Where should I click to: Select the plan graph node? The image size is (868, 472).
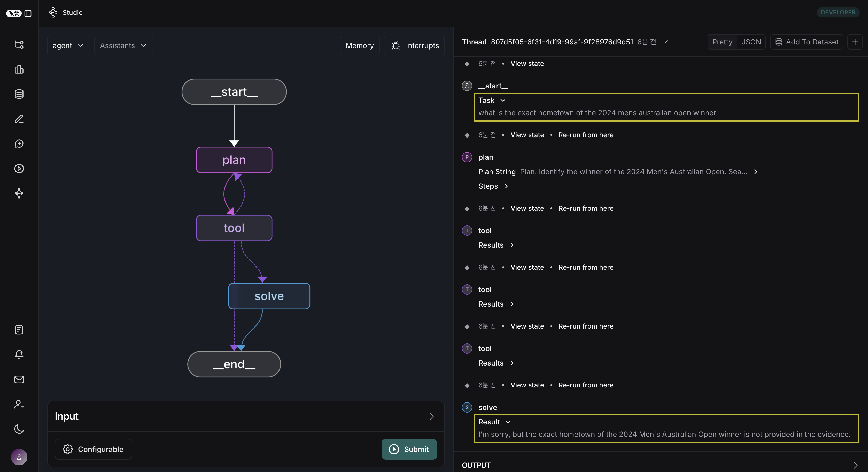pyautogui.click(x=234, y=160)
